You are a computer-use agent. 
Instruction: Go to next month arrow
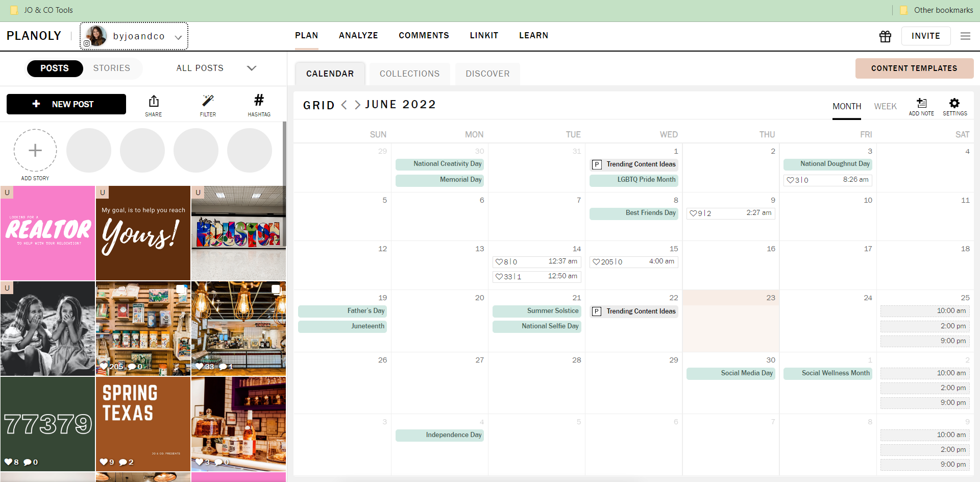(x=357, y=105)
